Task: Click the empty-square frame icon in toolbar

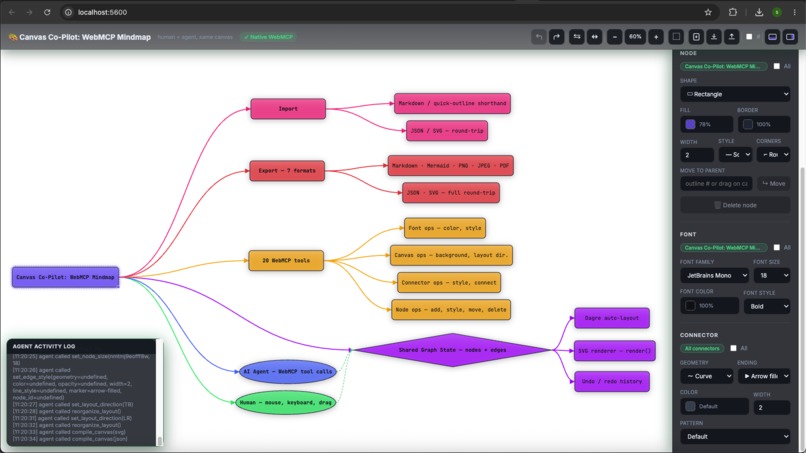Action: (676, 37)
